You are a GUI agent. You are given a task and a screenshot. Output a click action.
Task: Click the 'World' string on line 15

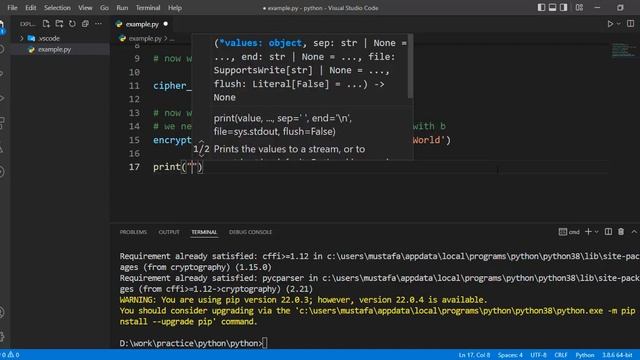[428, 140]
